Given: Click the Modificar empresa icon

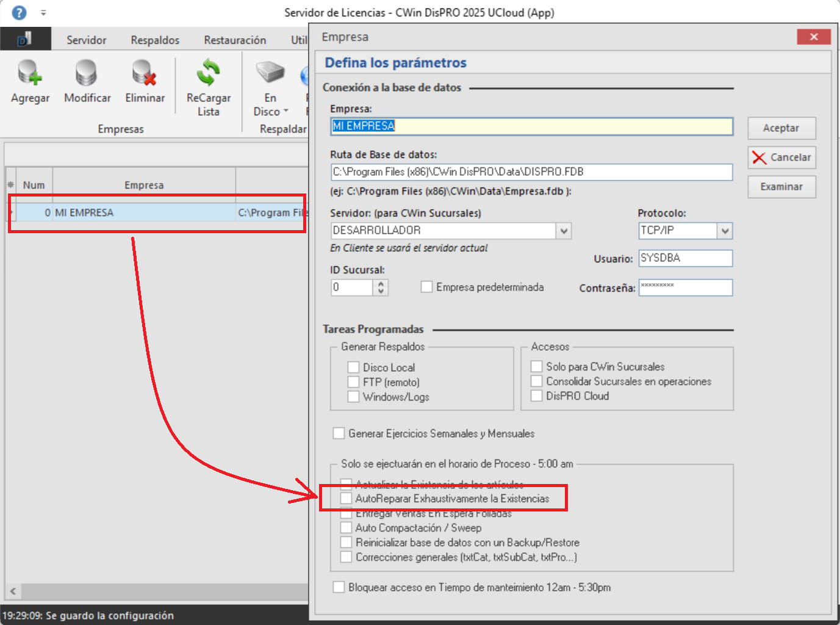Looking at the screenshot, I should click(87, 74).
